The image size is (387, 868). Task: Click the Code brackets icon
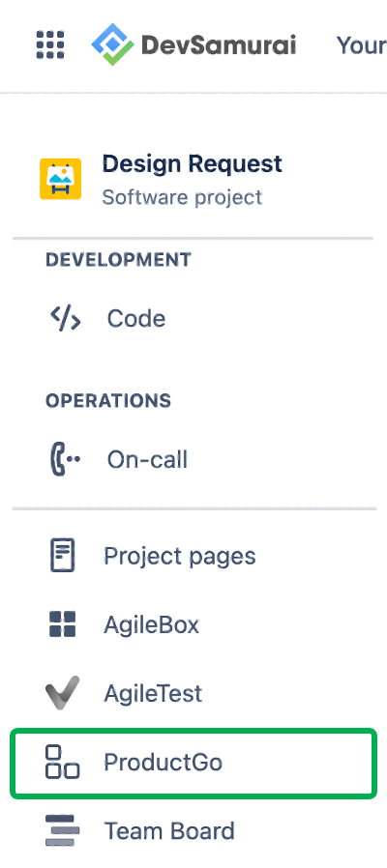coord(66,318)
